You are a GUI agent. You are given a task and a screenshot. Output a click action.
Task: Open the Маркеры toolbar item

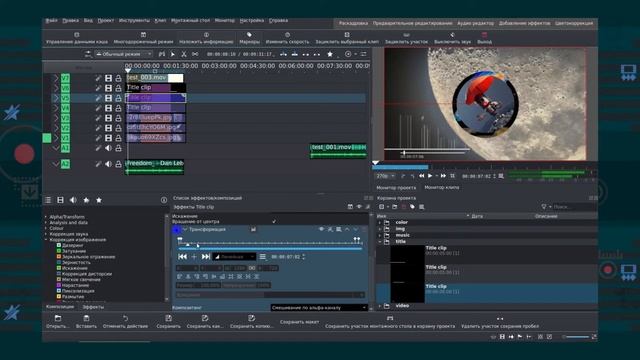[x=249, y=38]
